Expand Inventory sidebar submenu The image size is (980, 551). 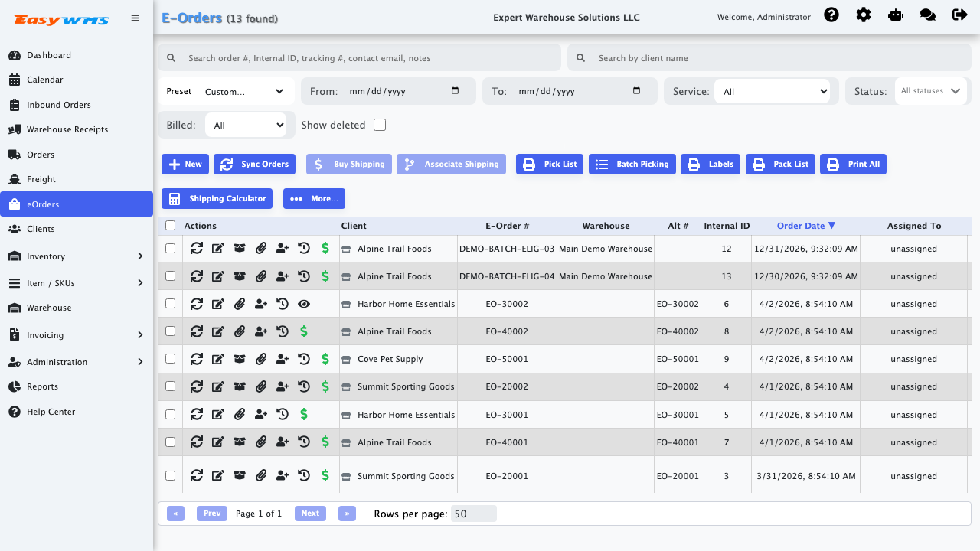click(x=77, y=256)
